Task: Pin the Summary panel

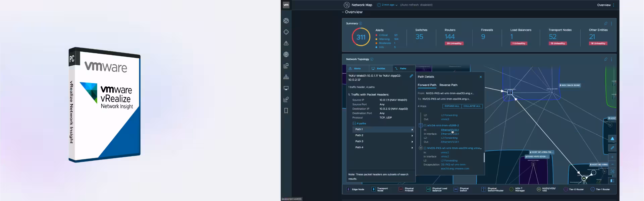Action: 606,23
